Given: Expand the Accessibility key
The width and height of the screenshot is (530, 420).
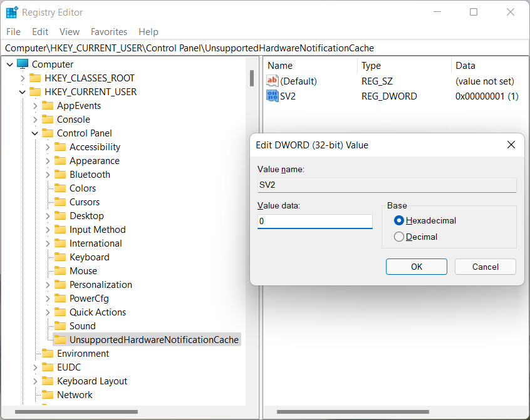Looking at the screenshot, I should pyautogui.click(x=48, y=146).
